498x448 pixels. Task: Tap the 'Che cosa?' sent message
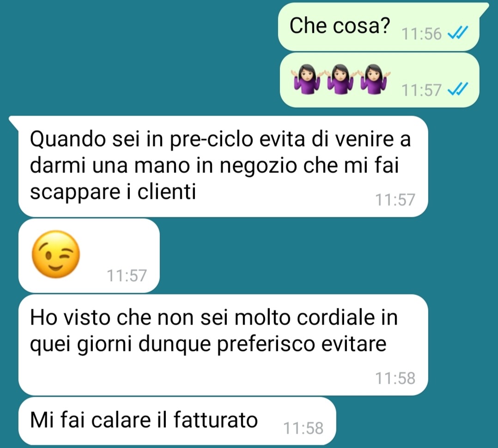(x=379, y=27)
